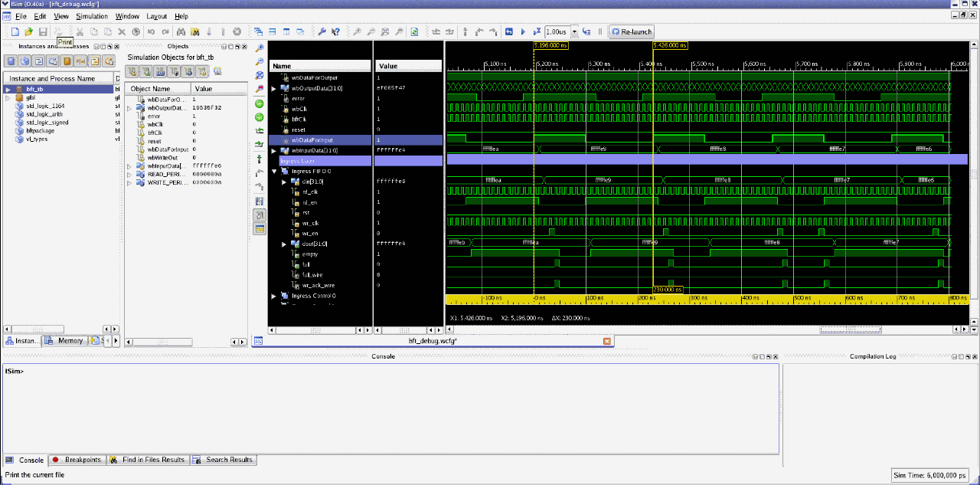The width and height of the screenshot is (980, 485).
Task: Click the Add Marker icon in the side toolbar
Action: [260, 159]
